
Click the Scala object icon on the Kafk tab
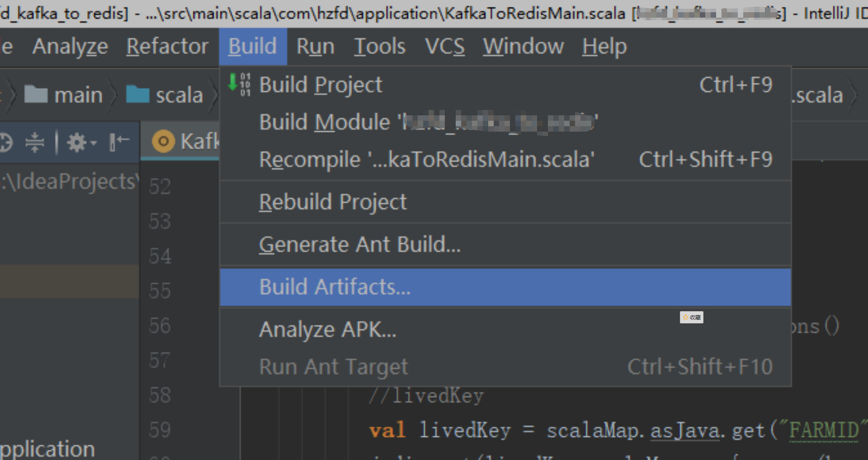point(163,142)
